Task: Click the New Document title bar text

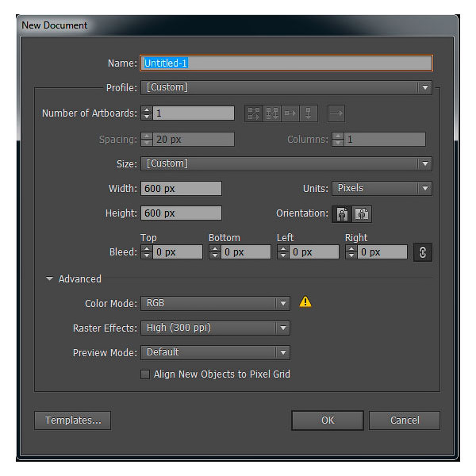Action: click(x=54, y=25)
